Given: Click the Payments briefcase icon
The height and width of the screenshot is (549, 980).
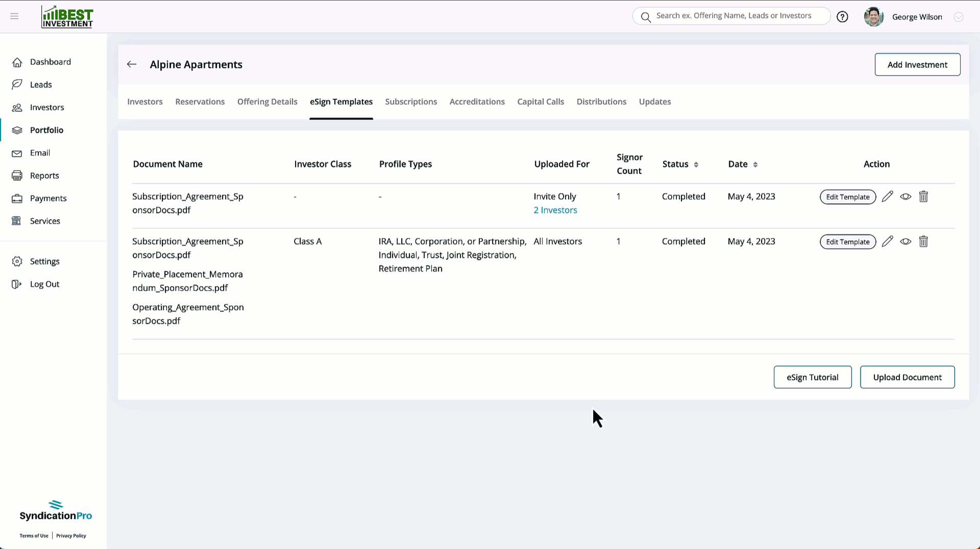Looking at the screenshot, I should pyautogui.click(x=17, y=199).
